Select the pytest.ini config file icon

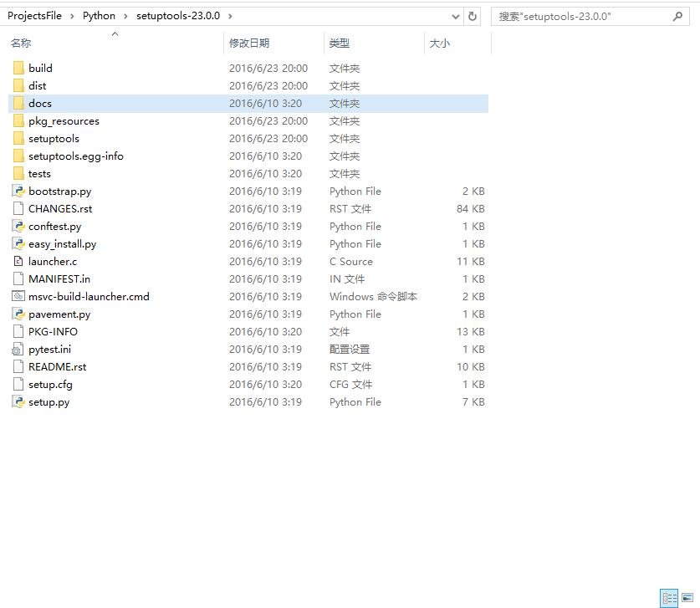click(x=18, y=349)
